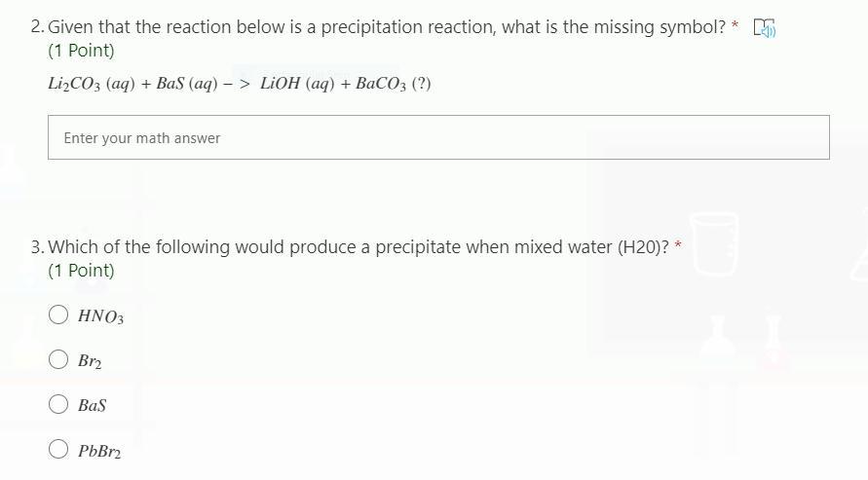
Task: Click the (?) missing symbol in equation
Action: pos(421,84)
